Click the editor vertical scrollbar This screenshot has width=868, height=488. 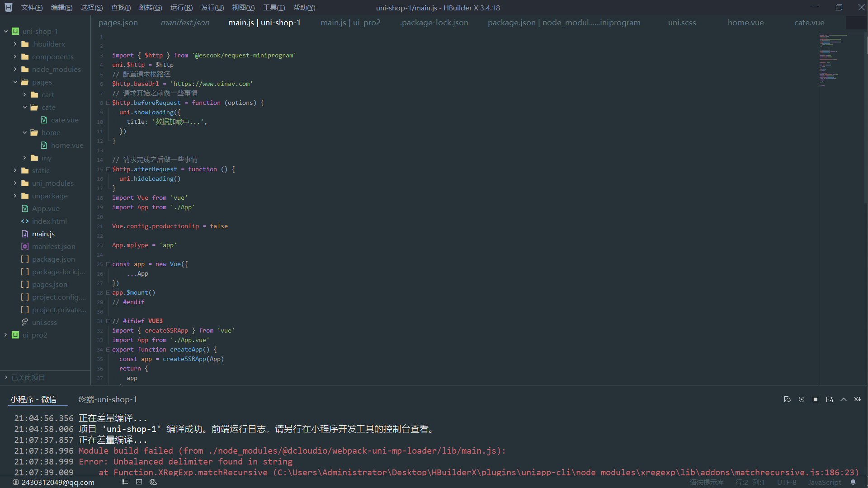point(866,117)
